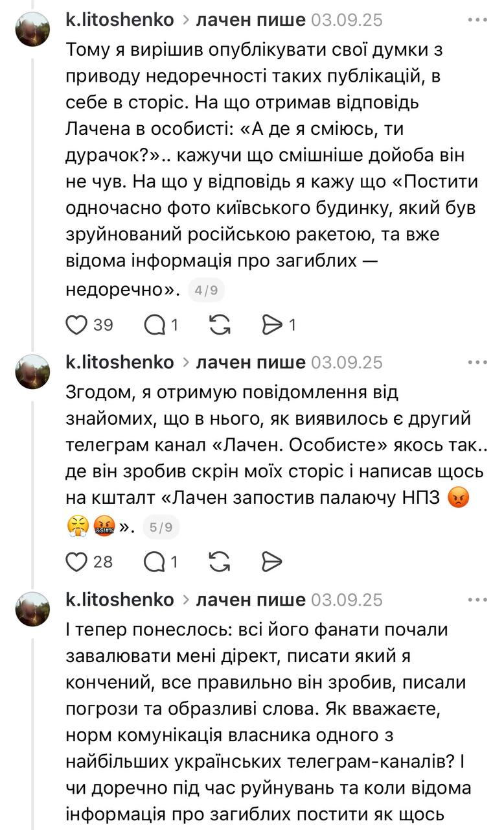The height and width of the screenshot is (830, 504).
Task: Open k.litoshenko profile from the first post
Action: 120,20
